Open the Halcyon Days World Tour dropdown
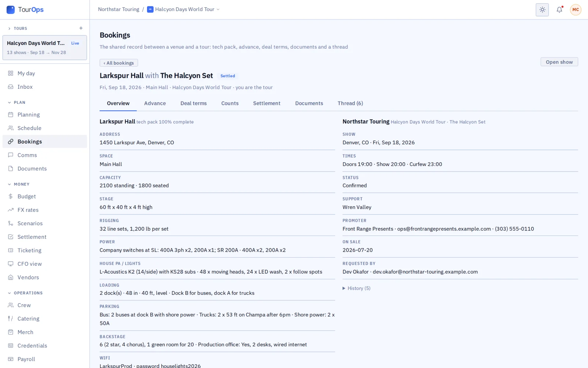This screenshot has height=368, width=588. tap(183, 10)
